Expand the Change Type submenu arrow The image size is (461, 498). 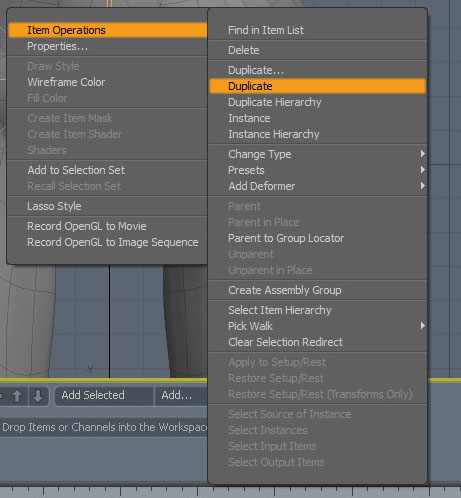click(422, 154)
